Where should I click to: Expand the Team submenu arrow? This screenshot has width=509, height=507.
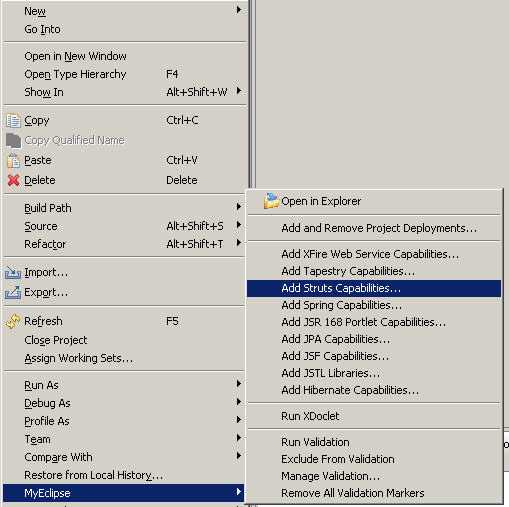click(239, 437)
